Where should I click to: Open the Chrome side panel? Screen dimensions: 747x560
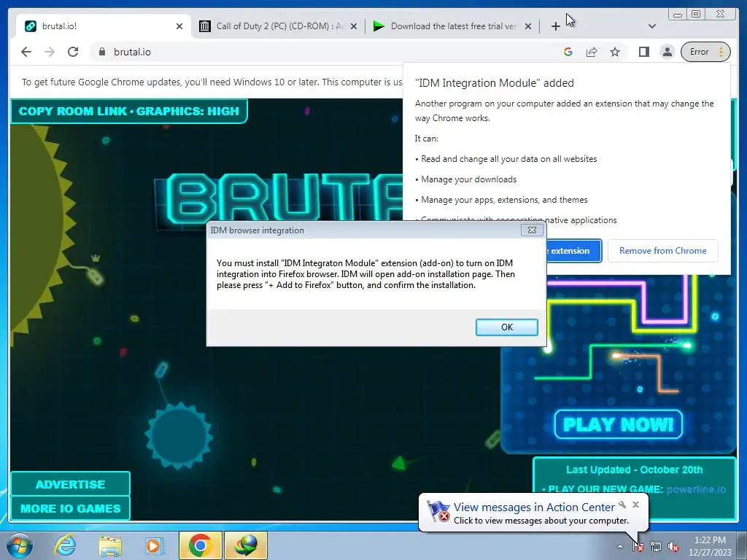pyautogui.click(x=644, y=52)
